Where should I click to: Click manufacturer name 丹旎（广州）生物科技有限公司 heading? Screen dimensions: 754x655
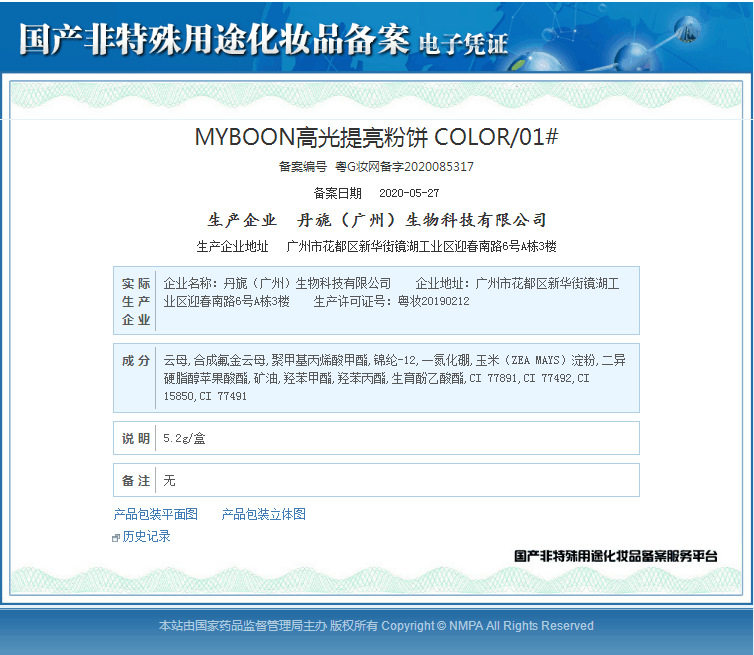point(422,220)
